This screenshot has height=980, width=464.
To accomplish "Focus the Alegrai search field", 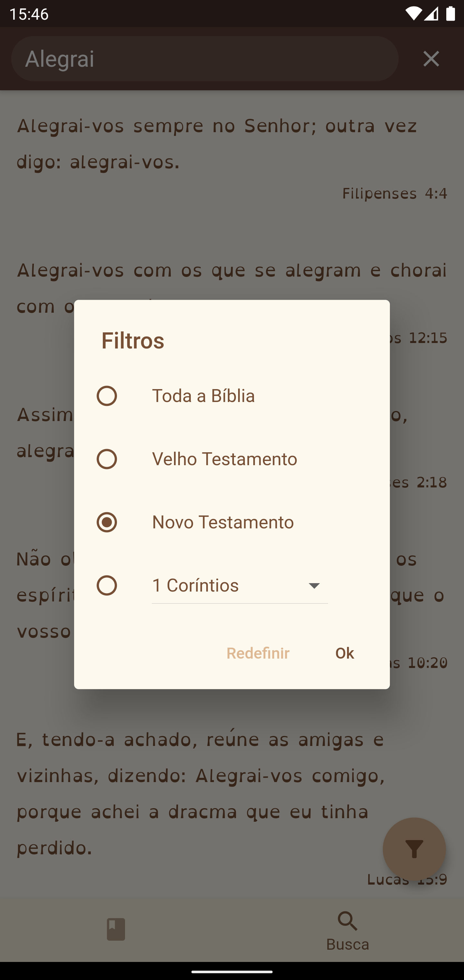I will click(x=205, y=59).
